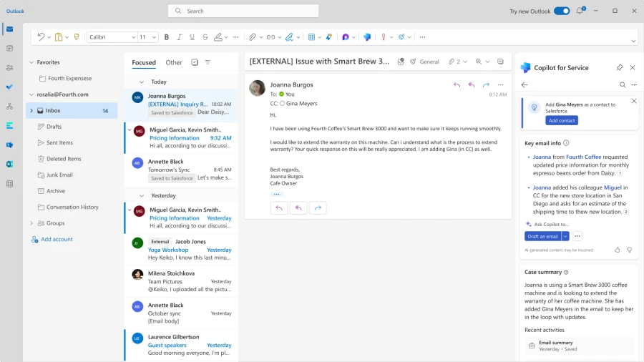Click the Bold formatting icon
Screen dimensions: 644x362
click(x=167, y=37)
